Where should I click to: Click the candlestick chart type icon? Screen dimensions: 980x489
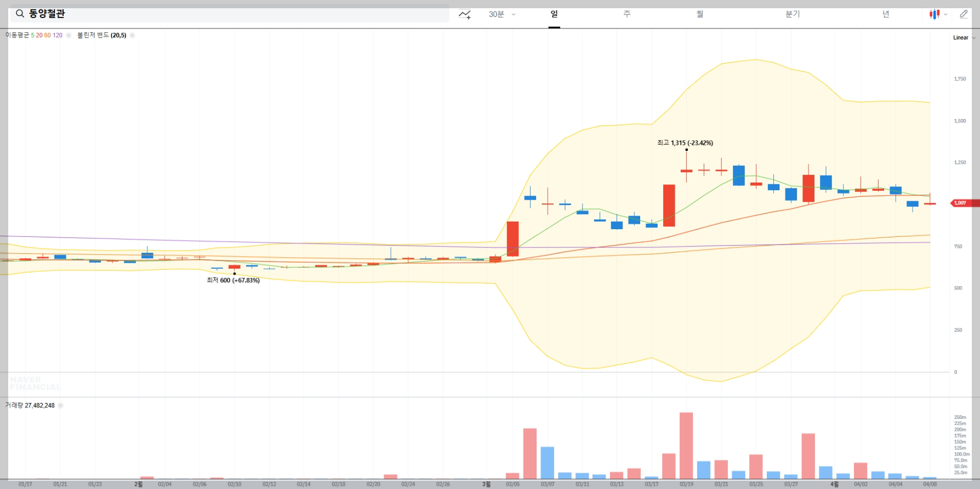click(935, 14)
